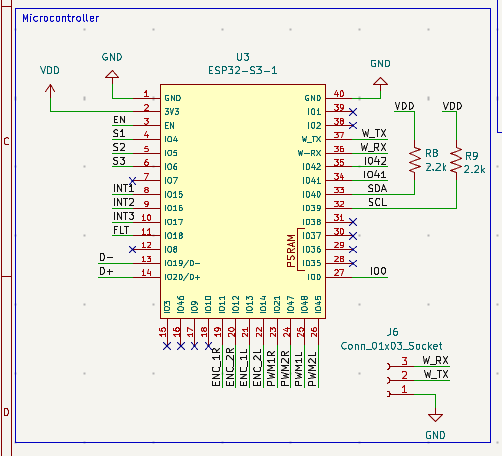Image resolution: width=502 pixels, height=456 pixels.
Task: Select the Microcontroller section title text
Action: (60, 18)
